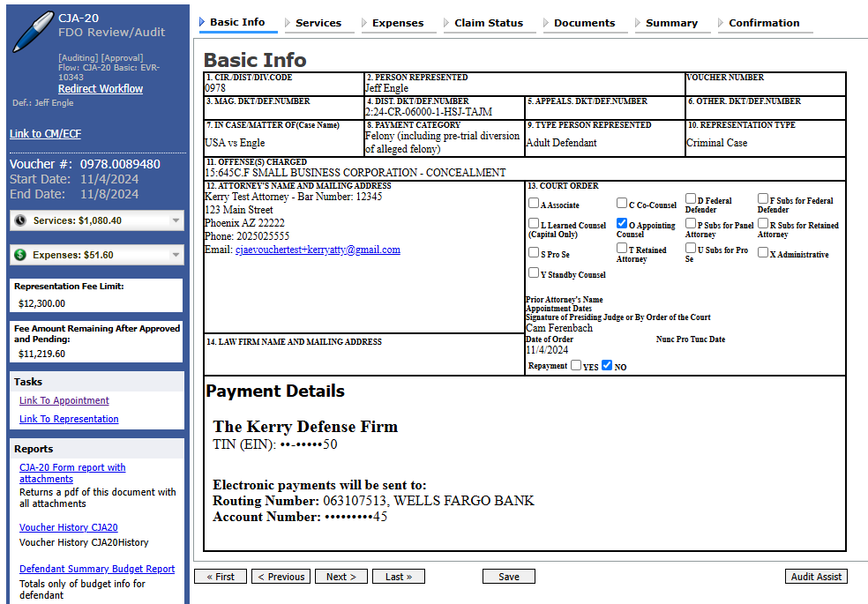Open the Expenses tab
The width and height of the screenshot is (868, 604).
pos(397,23)
